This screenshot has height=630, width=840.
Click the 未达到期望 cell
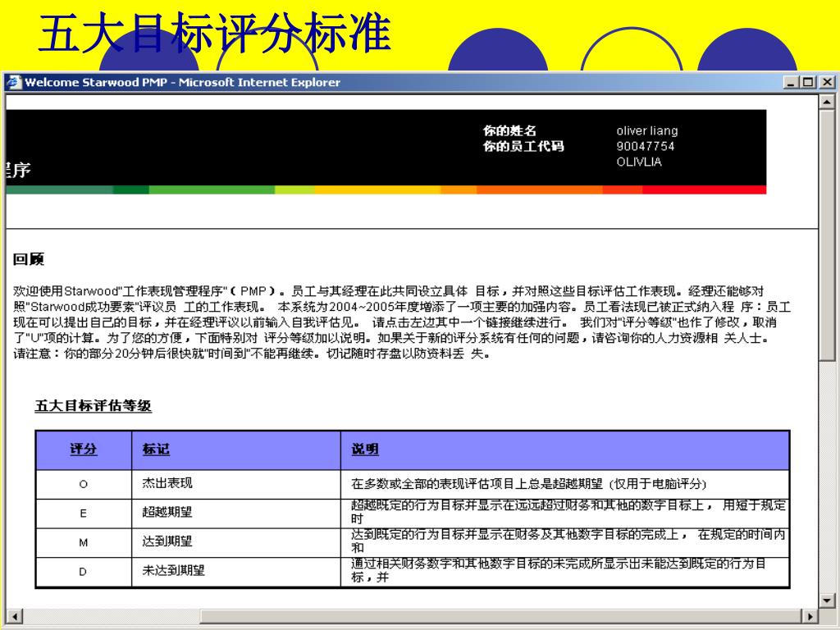pyautogui.click(x=235, y=571)
